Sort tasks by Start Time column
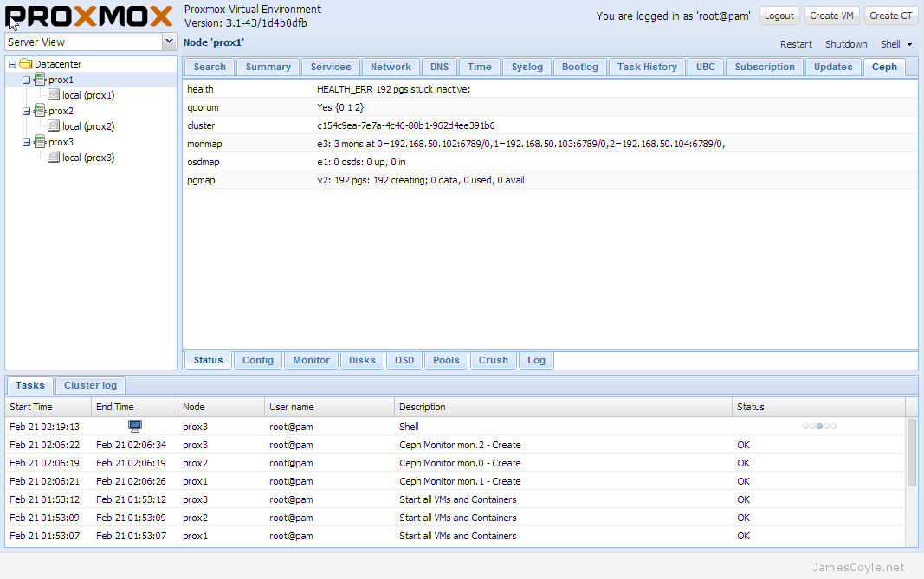The width and height of the screenshot is (924, 579). pos(48,407)
